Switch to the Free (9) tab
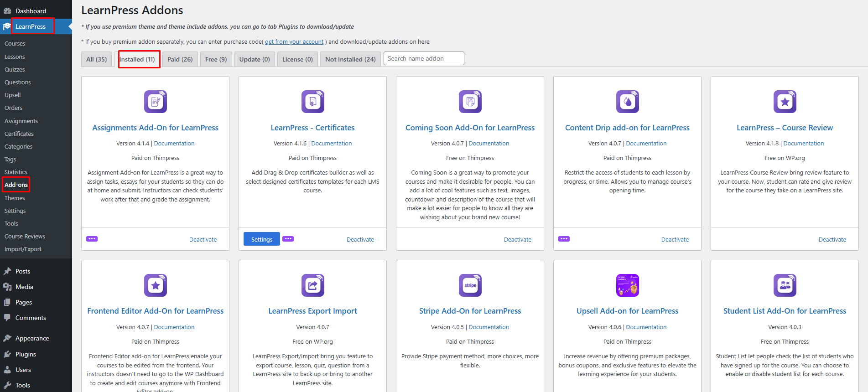Viewport: 868px width, 392px height. [x=216, y=59]
